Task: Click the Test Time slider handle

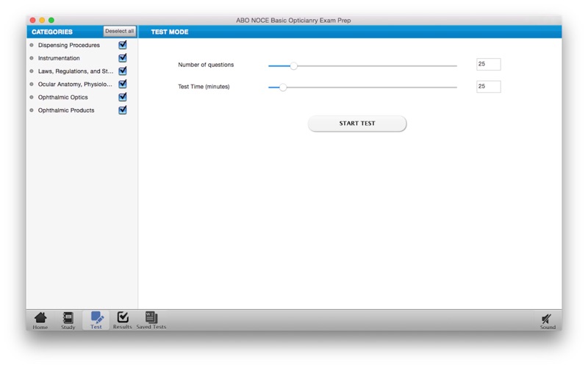Action: pyautogui.click(x=283, y=88)
